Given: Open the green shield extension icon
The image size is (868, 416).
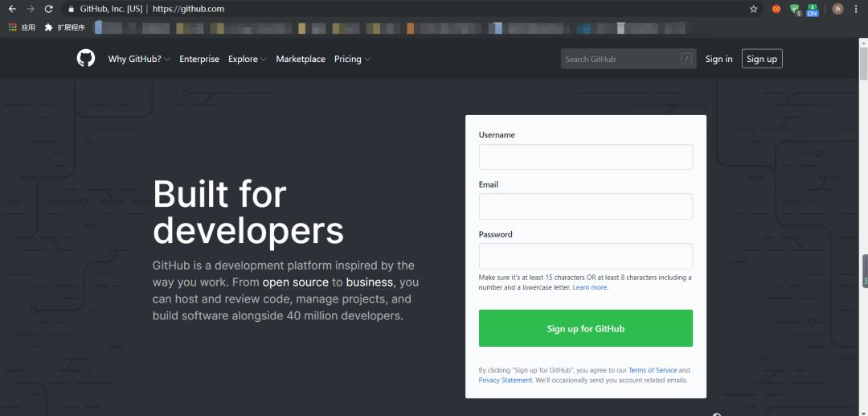Looking at the screenshot, I should tap(795, 10).
